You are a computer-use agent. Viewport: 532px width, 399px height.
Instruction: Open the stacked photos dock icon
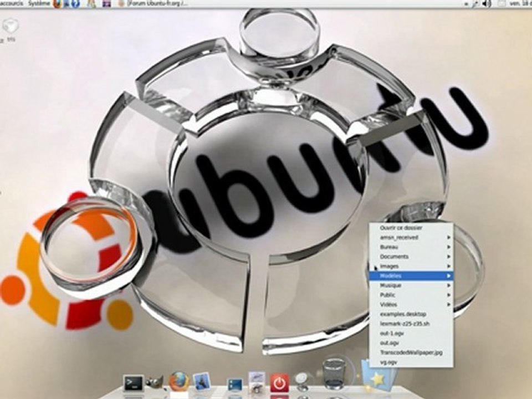coord(257,382)
